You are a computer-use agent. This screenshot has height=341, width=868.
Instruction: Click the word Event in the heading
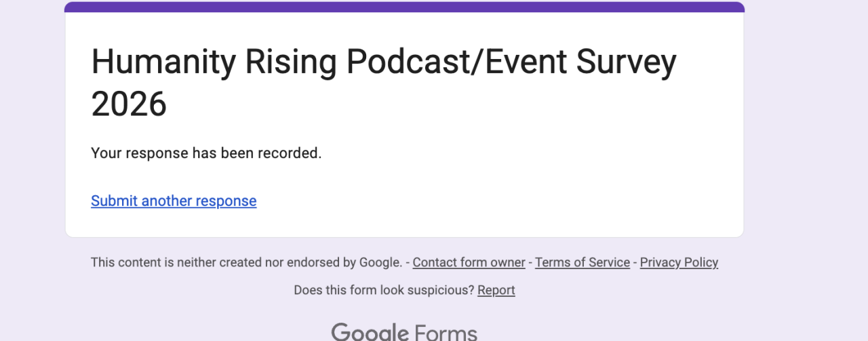(529, 62)
